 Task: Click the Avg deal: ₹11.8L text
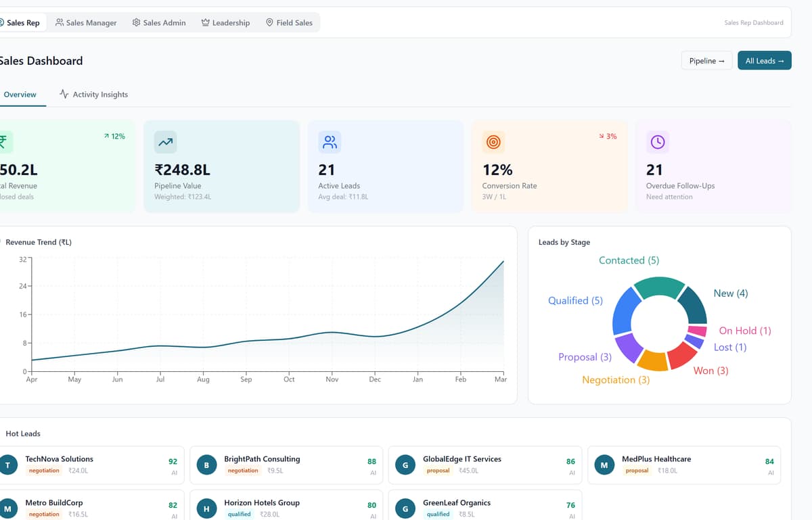(x=343, y=197)
